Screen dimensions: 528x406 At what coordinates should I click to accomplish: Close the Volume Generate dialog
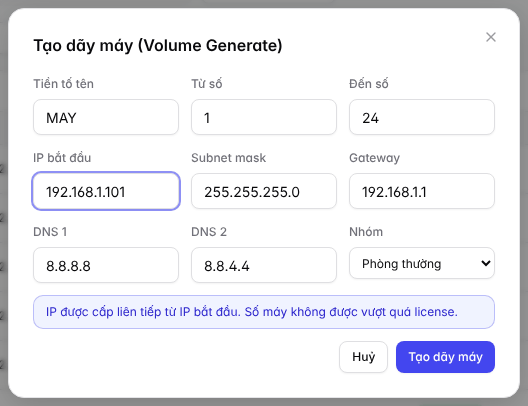[491, 37]
